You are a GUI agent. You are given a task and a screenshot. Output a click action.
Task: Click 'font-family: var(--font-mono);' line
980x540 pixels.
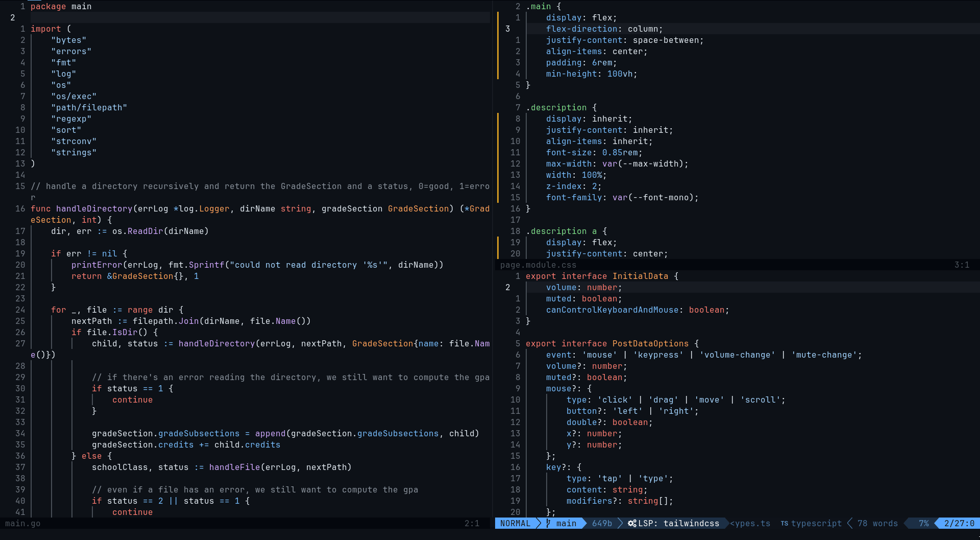[622, 197]
